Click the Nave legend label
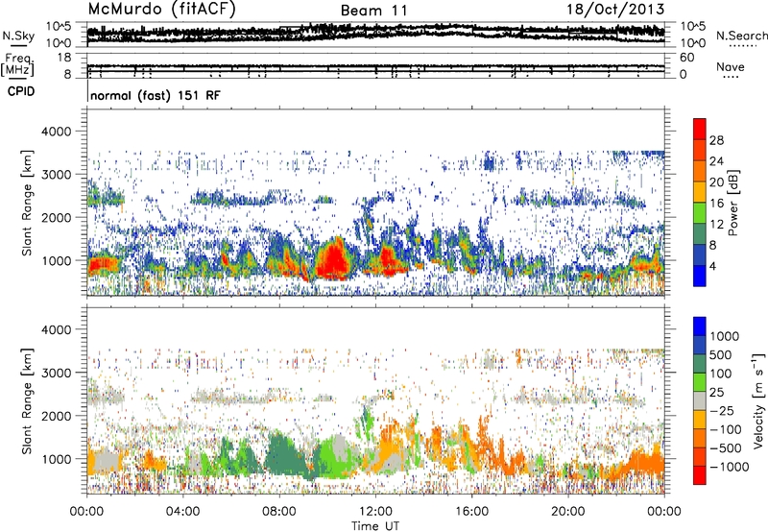Image resolution: width=768 pixels, height=532 pixels. pyautogui.click(x=731, y=67)
